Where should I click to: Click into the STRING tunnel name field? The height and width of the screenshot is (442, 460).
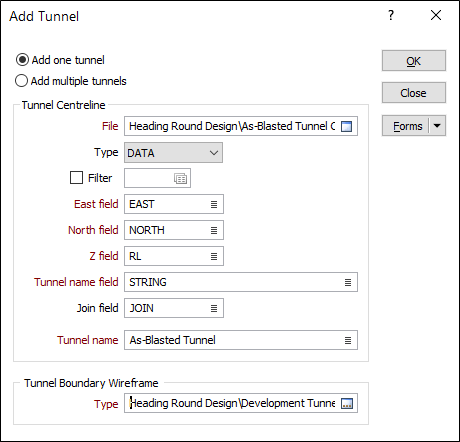click(233, 282)
